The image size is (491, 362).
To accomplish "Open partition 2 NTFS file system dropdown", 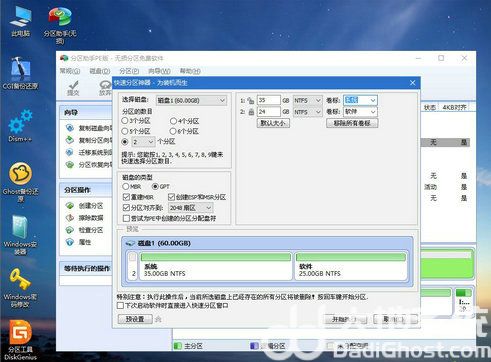I will 307,112.
